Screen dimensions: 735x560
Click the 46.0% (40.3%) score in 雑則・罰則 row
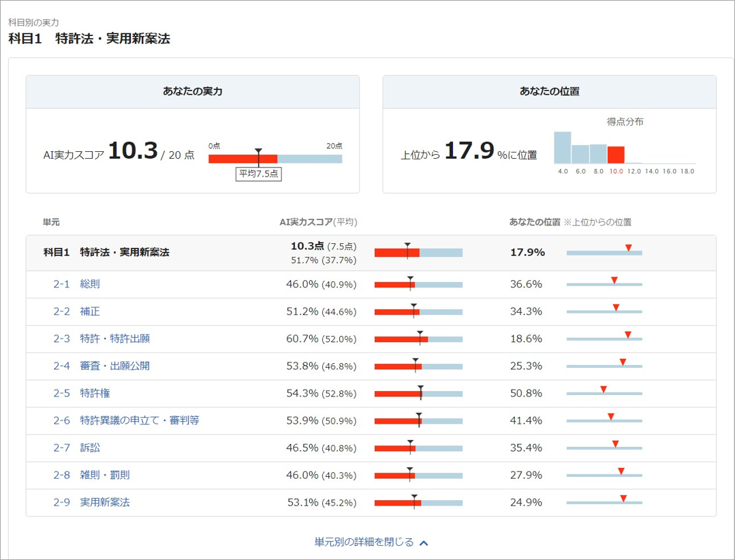point(321,475)
